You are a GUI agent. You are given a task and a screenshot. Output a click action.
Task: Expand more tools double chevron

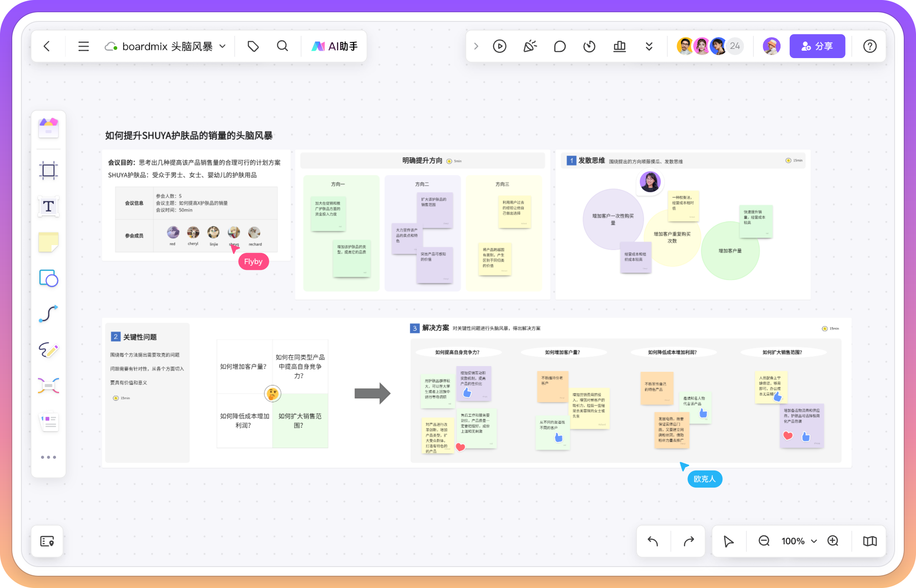click(649, 46)
